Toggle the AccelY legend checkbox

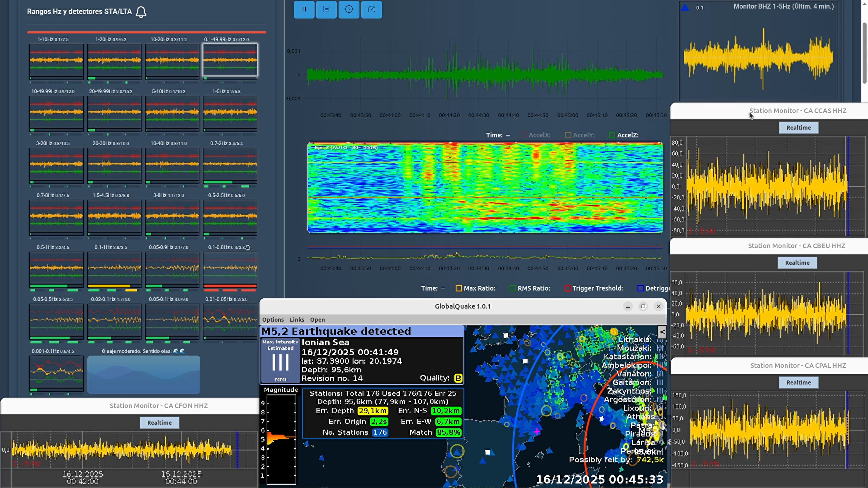(x=568, y=135)
